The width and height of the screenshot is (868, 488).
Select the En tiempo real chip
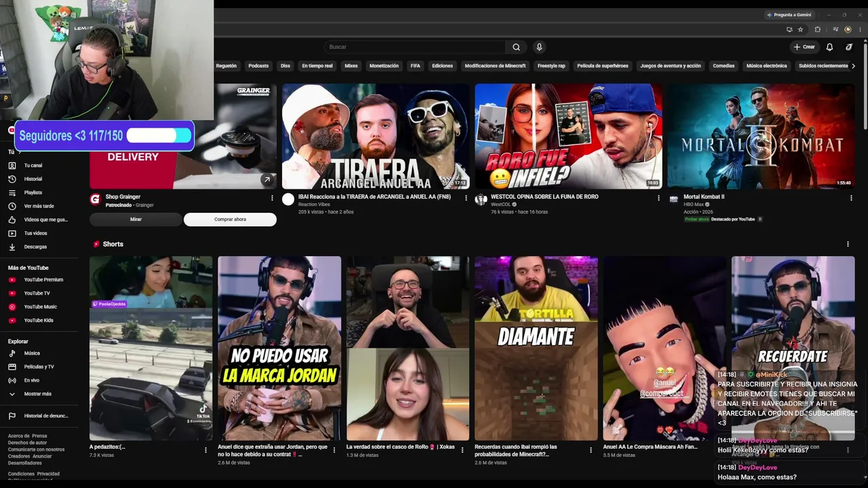click(317, 66)
